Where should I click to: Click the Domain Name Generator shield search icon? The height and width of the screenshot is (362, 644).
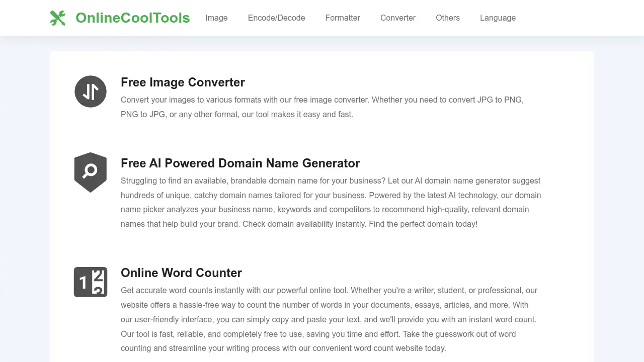tap(91, 172)
